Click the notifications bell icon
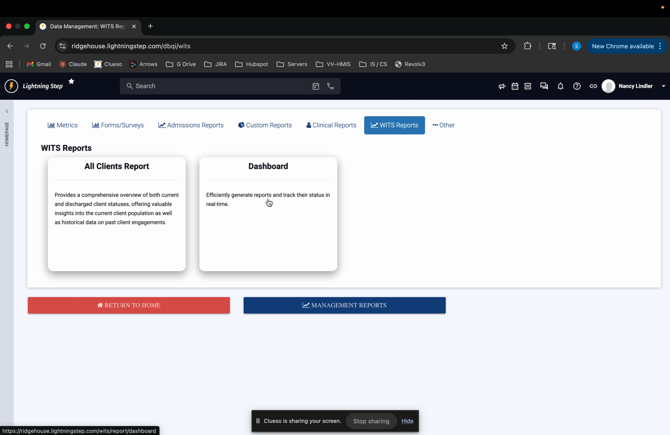This screenshot has width=670, height=435. (560, 86)
